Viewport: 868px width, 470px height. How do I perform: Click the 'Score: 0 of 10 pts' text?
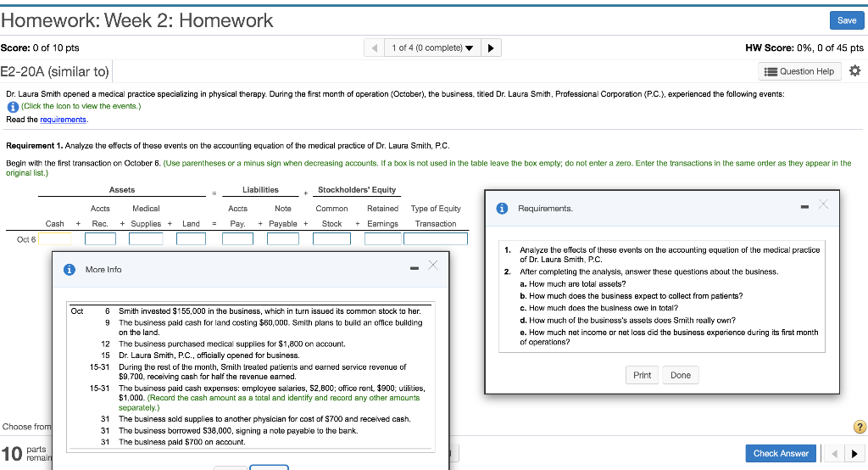point(40,48)
